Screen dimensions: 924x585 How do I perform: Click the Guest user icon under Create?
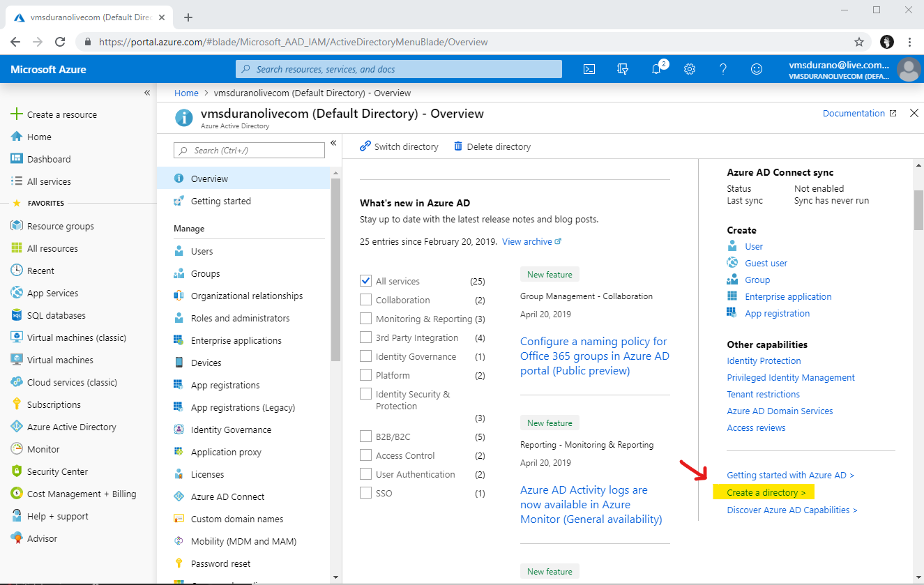click(732, 263)
